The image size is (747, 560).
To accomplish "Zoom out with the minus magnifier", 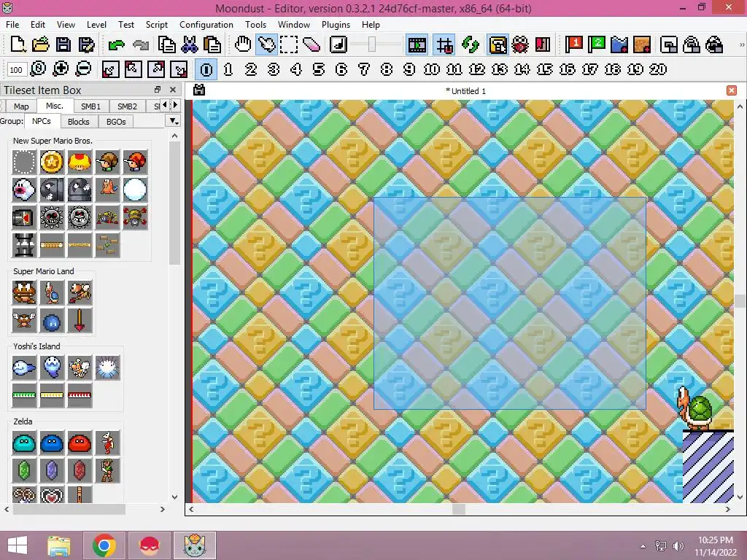I will pyautogui.click(x=83, y=69).
